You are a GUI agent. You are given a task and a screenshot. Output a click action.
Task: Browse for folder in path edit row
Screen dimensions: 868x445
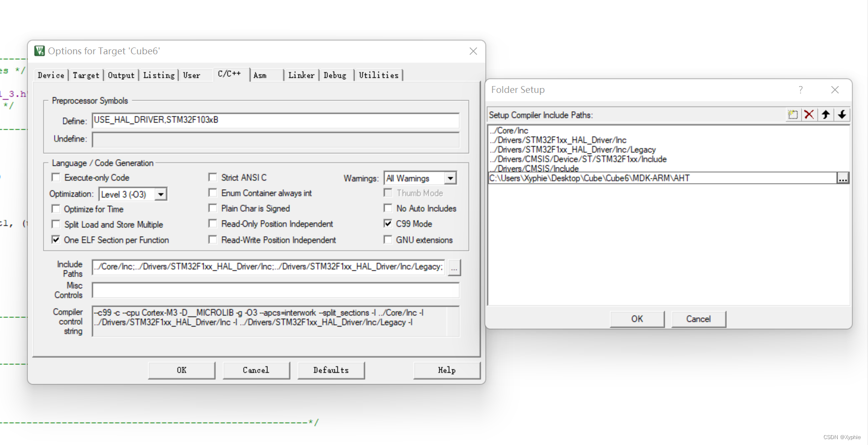[x=843, y=178]
